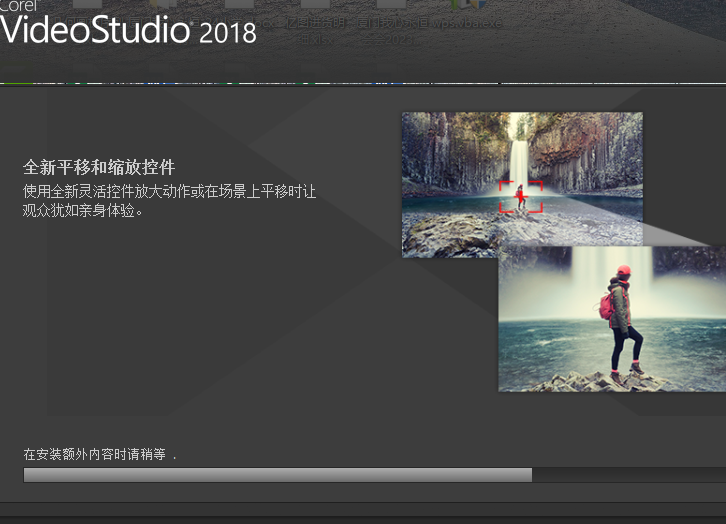Click the VideoStudio 2018 logo title
Image resolution: width=726 pixels, height=524 pixels.
click(x=128, y=30)
